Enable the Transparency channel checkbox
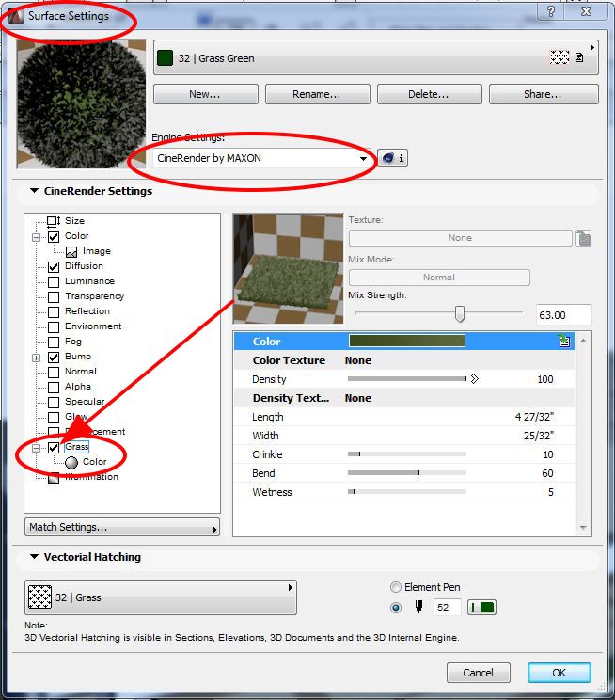Screen dimensions: 615x700 (54, 297)
